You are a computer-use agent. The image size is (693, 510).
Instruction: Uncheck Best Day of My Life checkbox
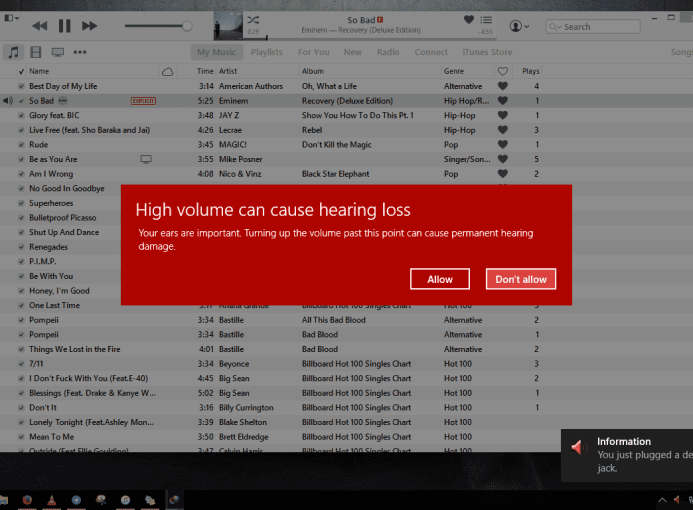point(21,86)
